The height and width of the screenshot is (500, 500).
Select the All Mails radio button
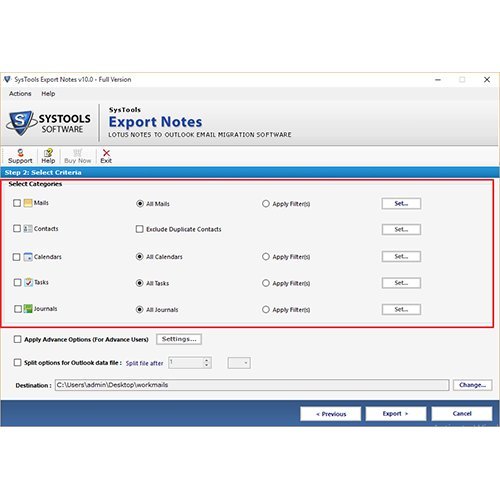(140, 204)
